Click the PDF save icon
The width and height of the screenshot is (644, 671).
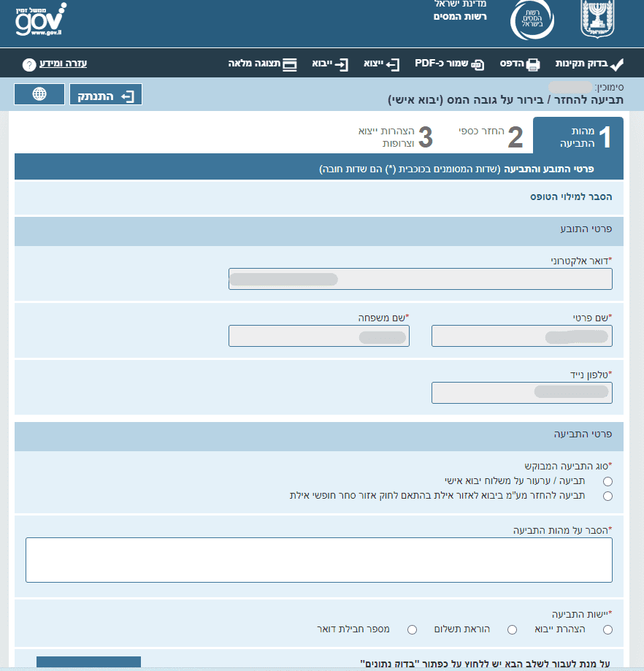point(478,65)
